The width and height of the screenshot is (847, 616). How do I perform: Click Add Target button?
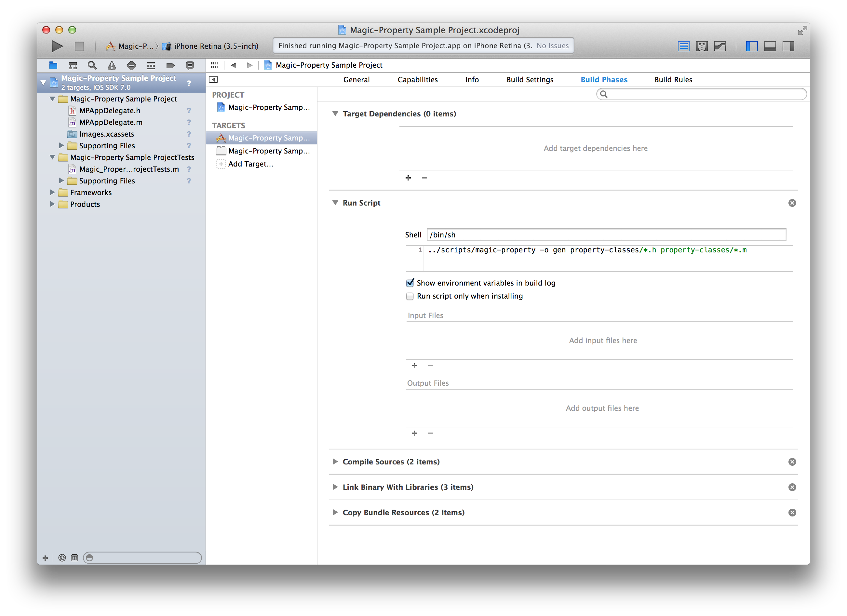pyautogui.click(x=250, y=164)
